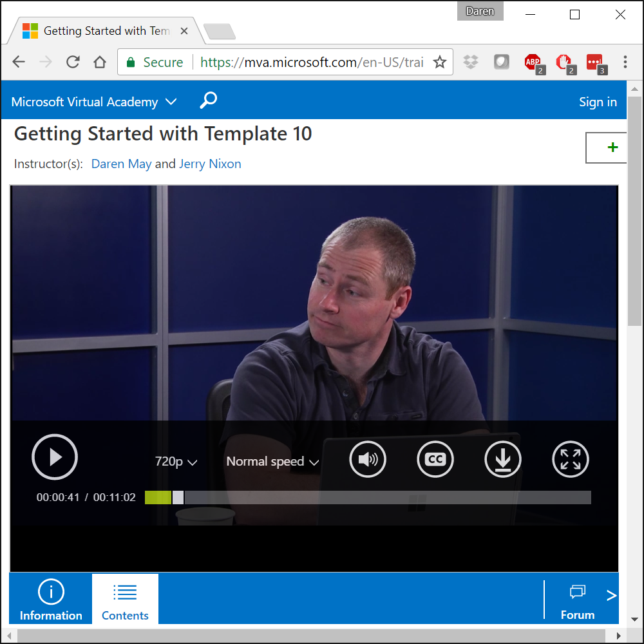Go to the browser home page

pos(100,62)
